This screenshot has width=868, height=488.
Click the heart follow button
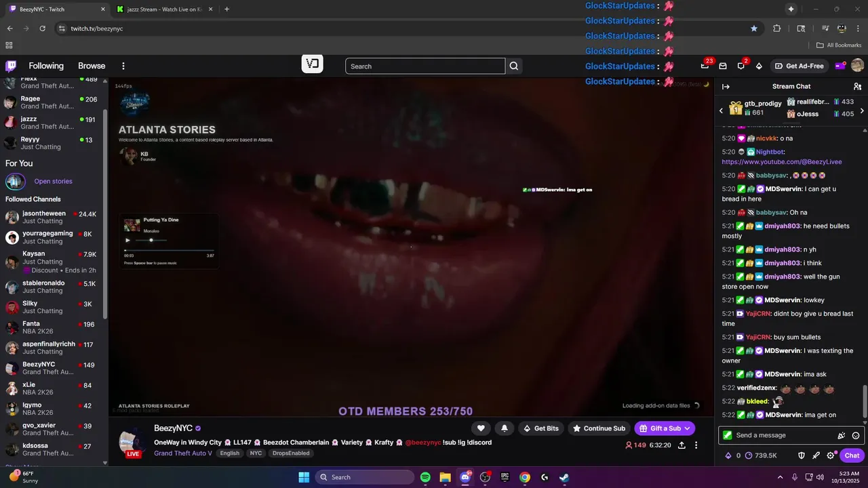click(x=481, y=428)
